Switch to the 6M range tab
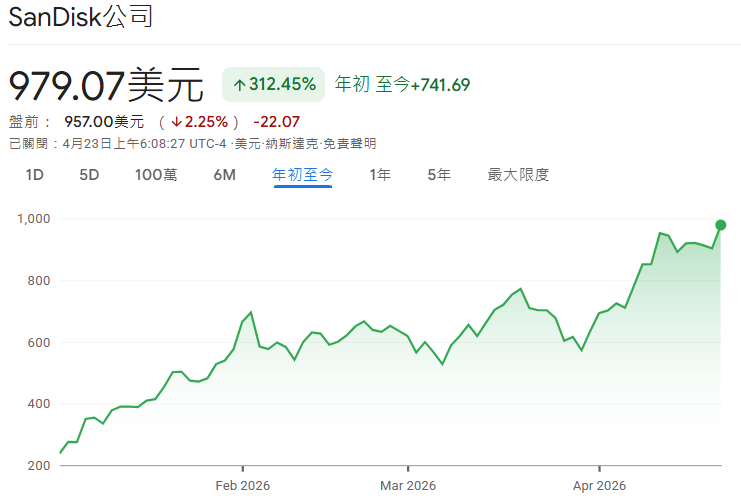The height and width of the screenshot is (499, 741). [224, 175]
